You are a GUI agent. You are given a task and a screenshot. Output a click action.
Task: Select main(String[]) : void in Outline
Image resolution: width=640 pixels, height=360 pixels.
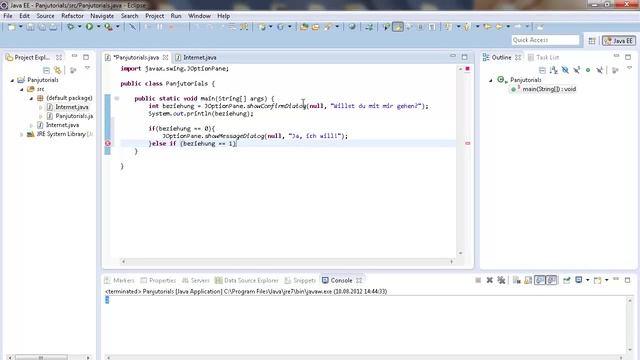(544, 89)
